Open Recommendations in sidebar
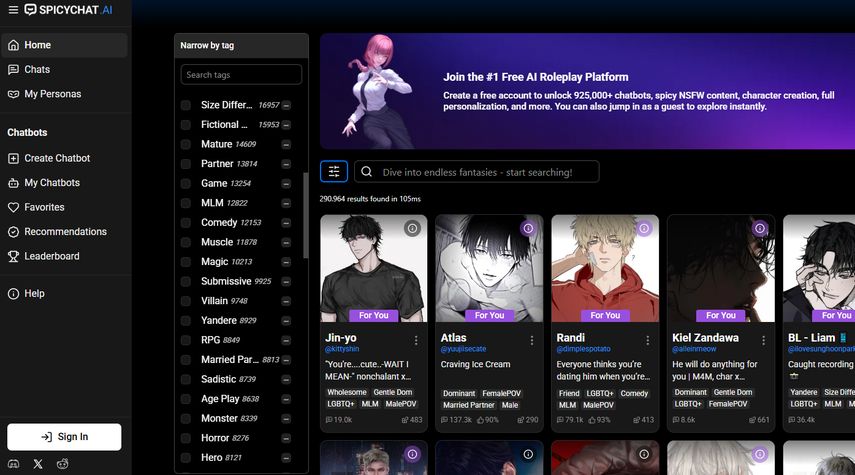The width and height of the screenshot is (855, 475). (64, 232)
